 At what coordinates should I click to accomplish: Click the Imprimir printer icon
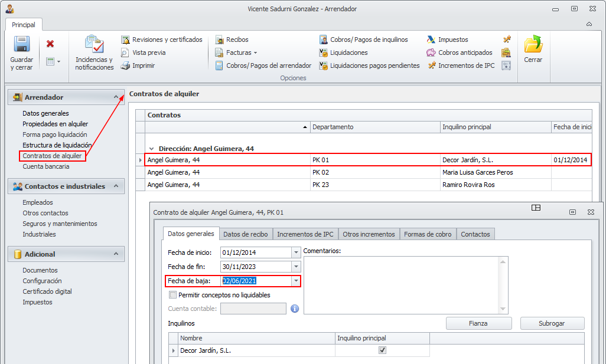[125, 65]
